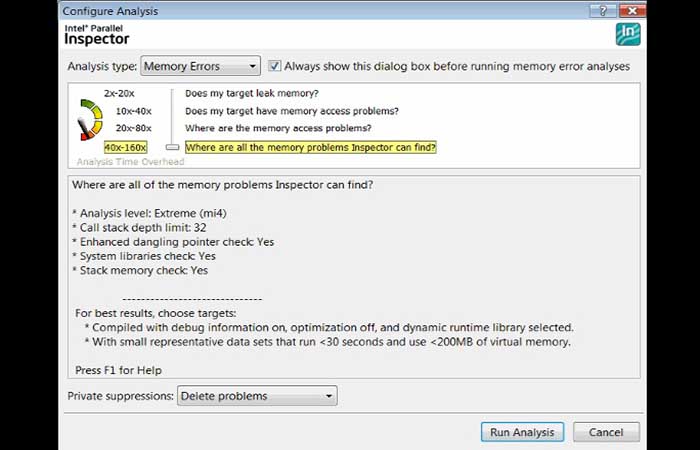Click the analysis overhead gauge icon
This screenshot has height=450, width=700.
click(90, 120)
